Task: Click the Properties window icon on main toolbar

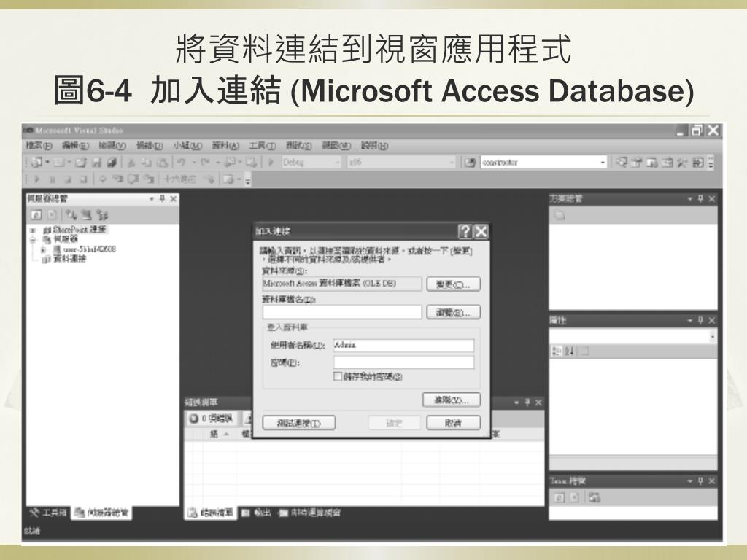Action: click(x=637, y=163)
